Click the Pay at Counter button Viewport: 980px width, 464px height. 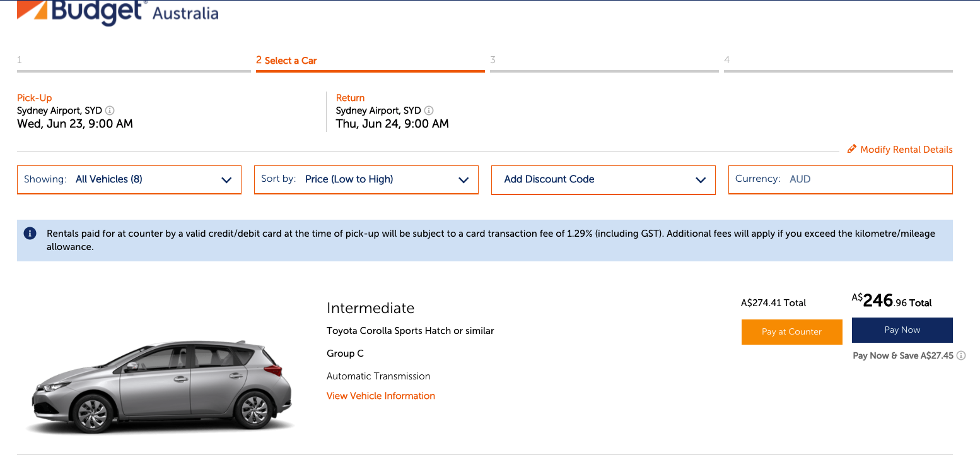[x=792, y=331]
